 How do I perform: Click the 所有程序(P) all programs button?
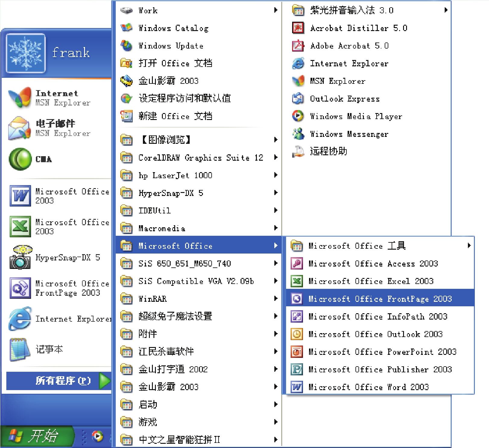click(x=59, y=381)
